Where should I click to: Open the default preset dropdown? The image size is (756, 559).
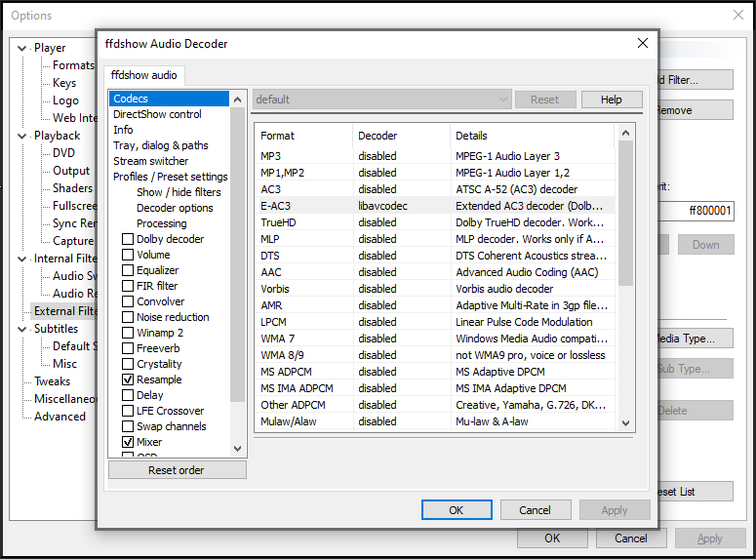point(381,100)
